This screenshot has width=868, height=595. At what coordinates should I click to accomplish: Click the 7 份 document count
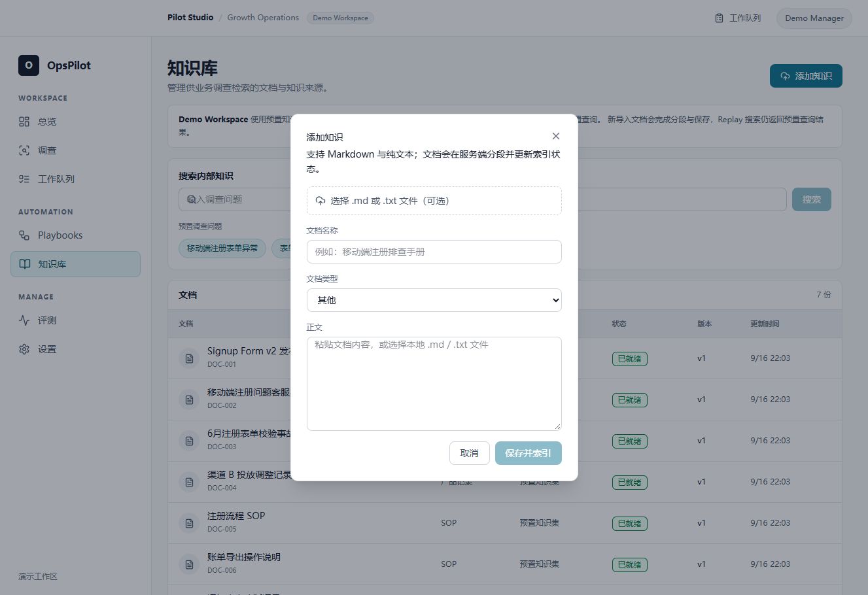coord(824,295)
